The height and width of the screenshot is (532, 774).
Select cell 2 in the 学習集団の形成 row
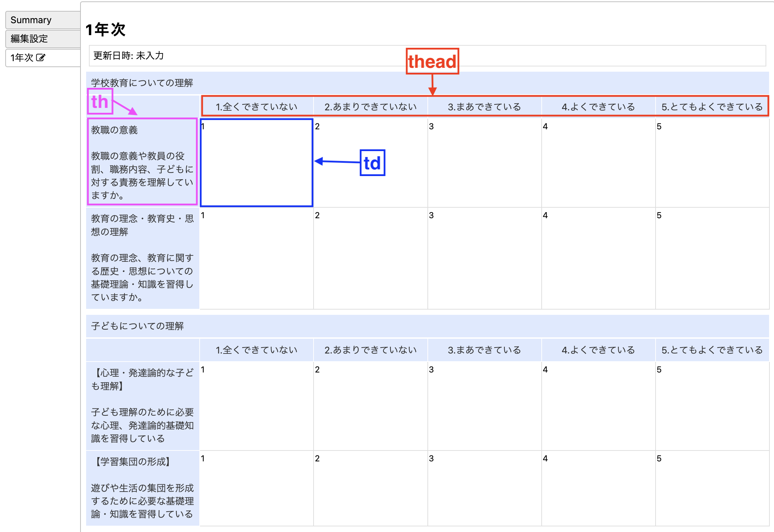[x=370, y=488]
